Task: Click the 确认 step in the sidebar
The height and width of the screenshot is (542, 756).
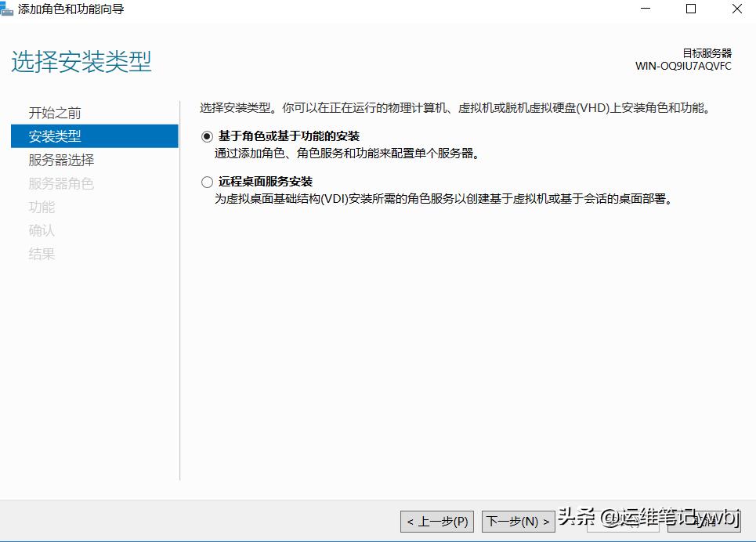Action: (x=42, y=230)
